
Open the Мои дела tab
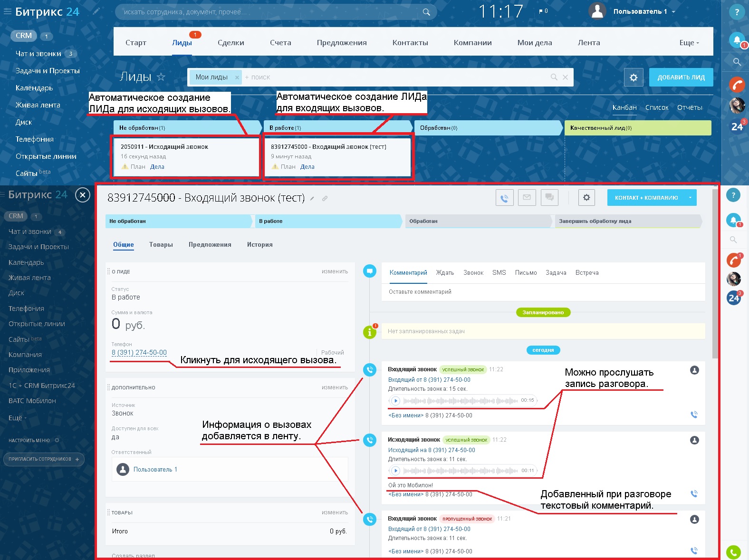coord(535,43)
